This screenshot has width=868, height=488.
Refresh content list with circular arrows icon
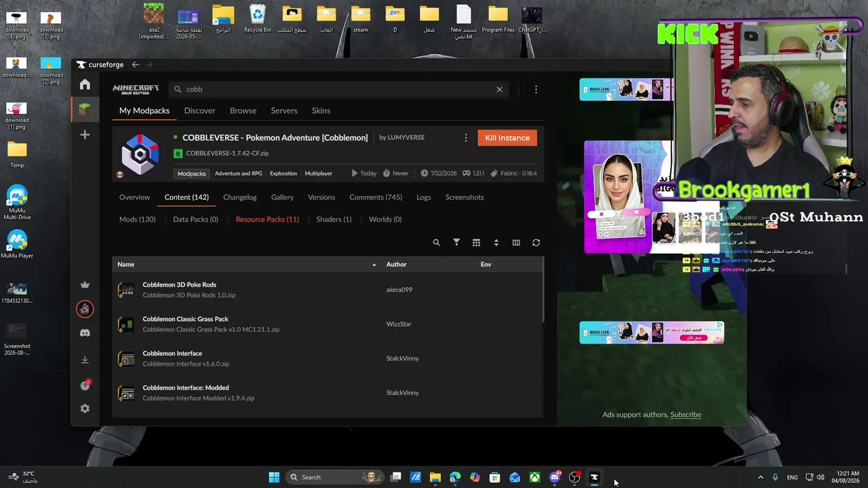(536, 243)
